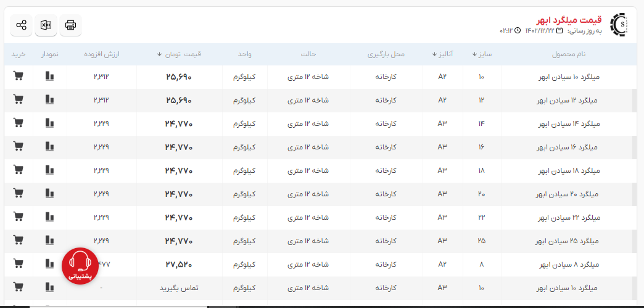Open chart icon for میلگرد 16 سیادن ابهر
Image resolution: width=644 pixels, height=308 pixels.
point(50,147)
